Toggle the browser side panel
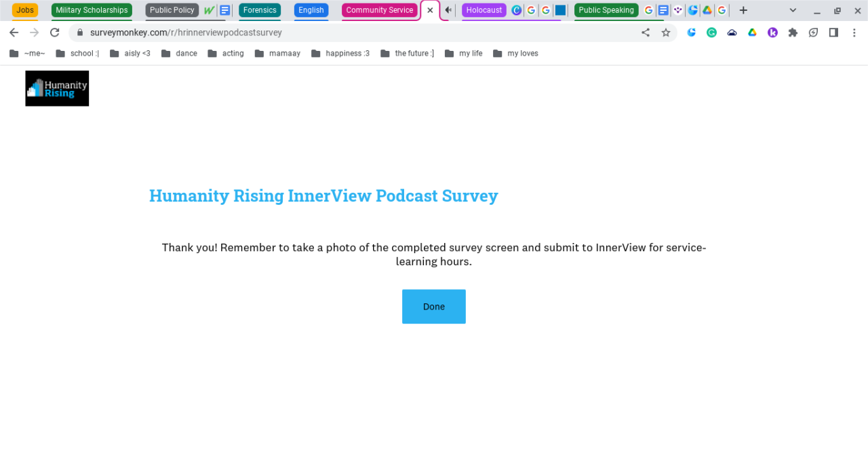Image resolution: width=868 pixels, height=458 pixels. [x=833, y=33]
